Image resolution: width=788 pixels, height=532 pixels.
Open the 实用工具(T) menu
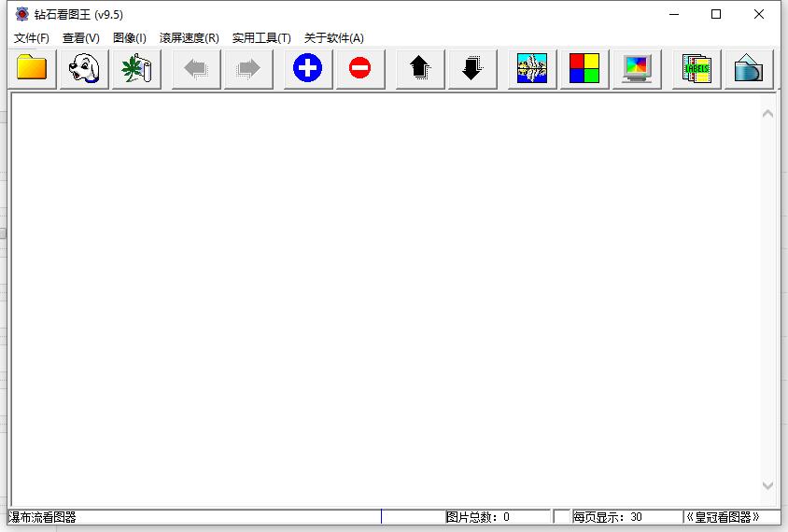coord(261,38)
